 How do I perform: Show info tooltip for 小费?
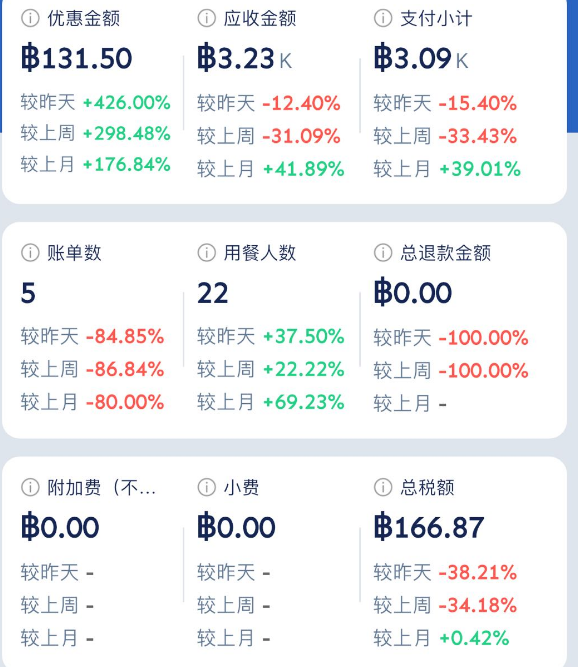[206, 487]
